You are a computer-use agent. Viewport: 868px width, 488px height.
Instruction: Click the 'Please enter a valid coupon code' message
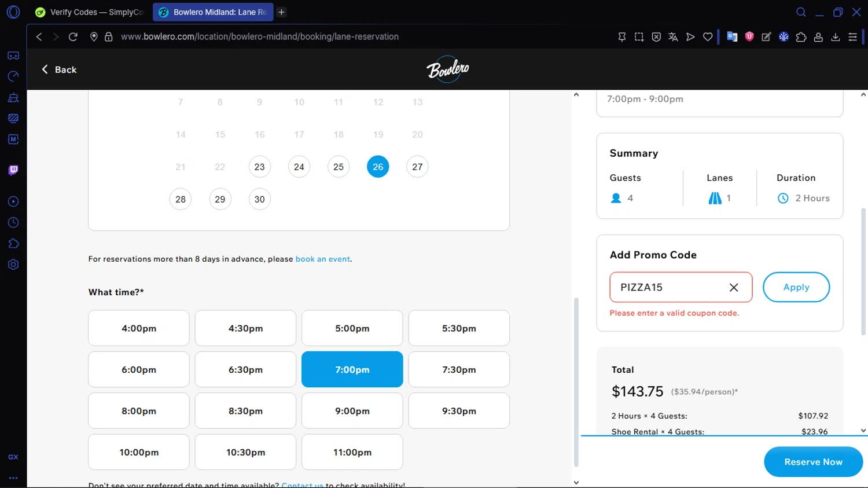674,313
